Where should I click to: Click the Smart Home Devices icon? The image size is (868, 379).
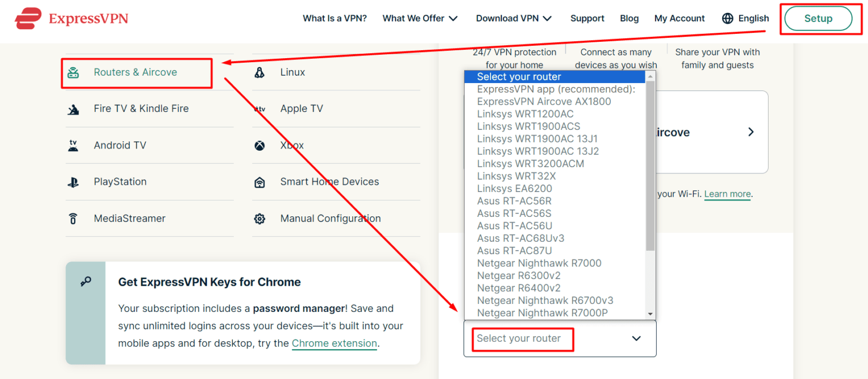pyautogui.click(x=259, y=182)
